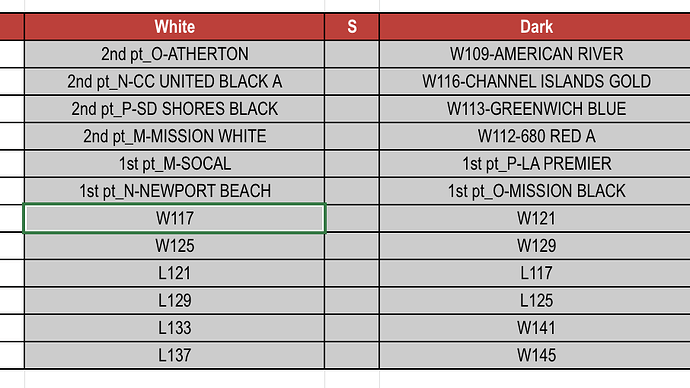Click cell W113-GREENWICH BLUE
The image size is (690, 388).
point(535,109)
